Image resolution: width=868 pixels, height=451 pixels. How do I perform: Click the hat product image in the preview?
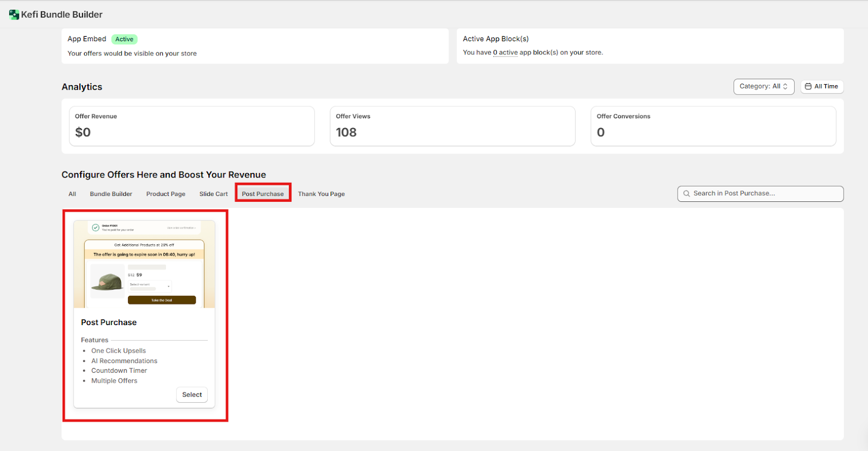(x=107, y=282)
